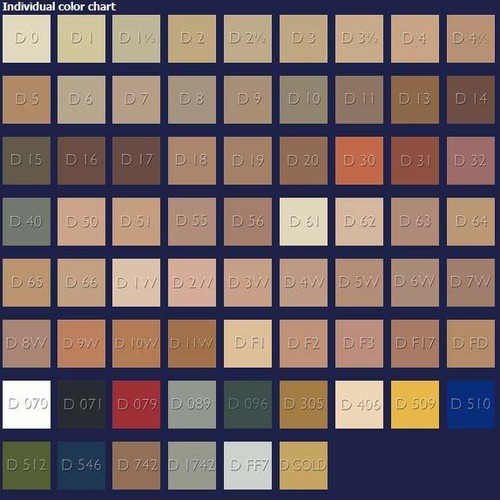Click the D F17 swatch

coord(415,344)
